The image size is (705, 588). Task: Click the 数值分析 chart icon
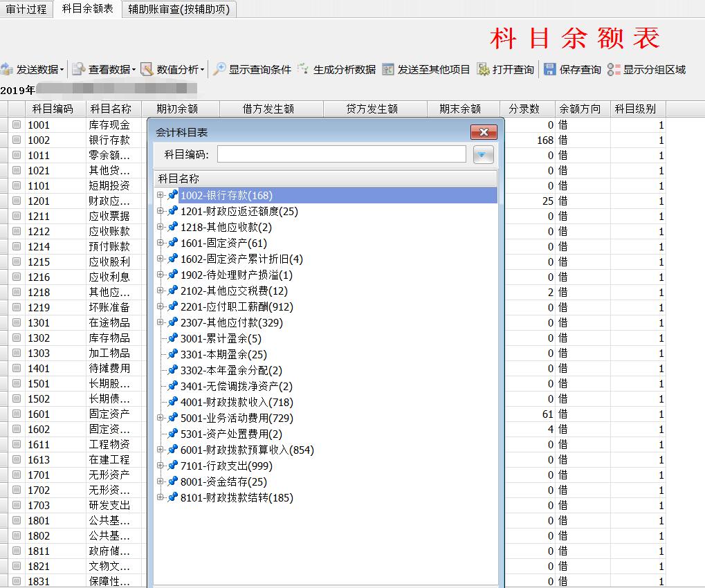pyautogui.click(x=147, y=69)
